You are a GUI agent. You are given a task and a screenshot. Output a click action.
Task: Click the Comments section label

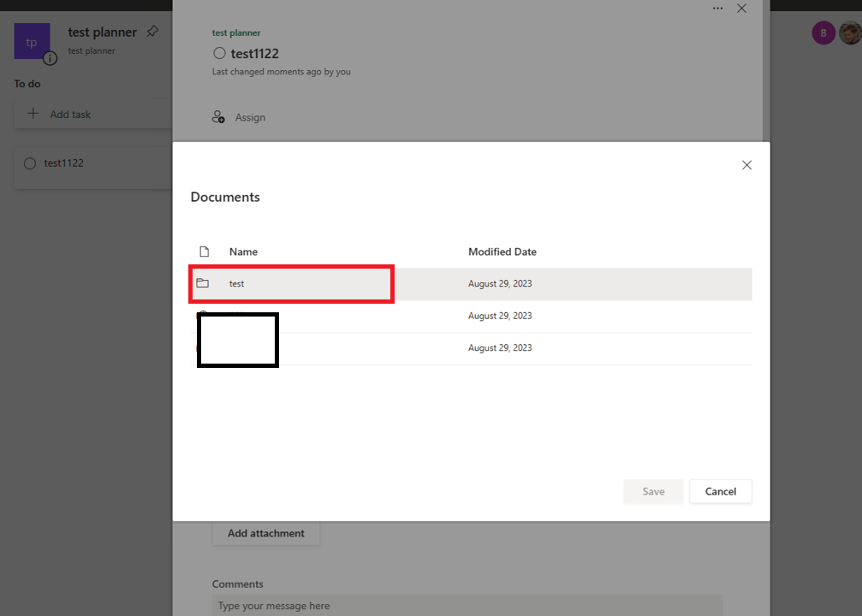click(237, 583)
